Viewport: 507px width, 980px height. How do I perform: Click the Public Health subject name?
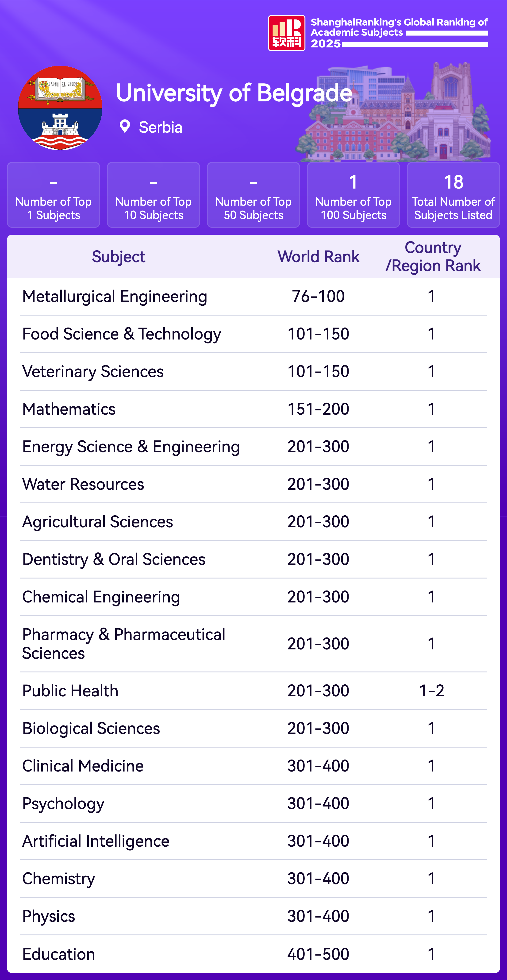[70, 691]
